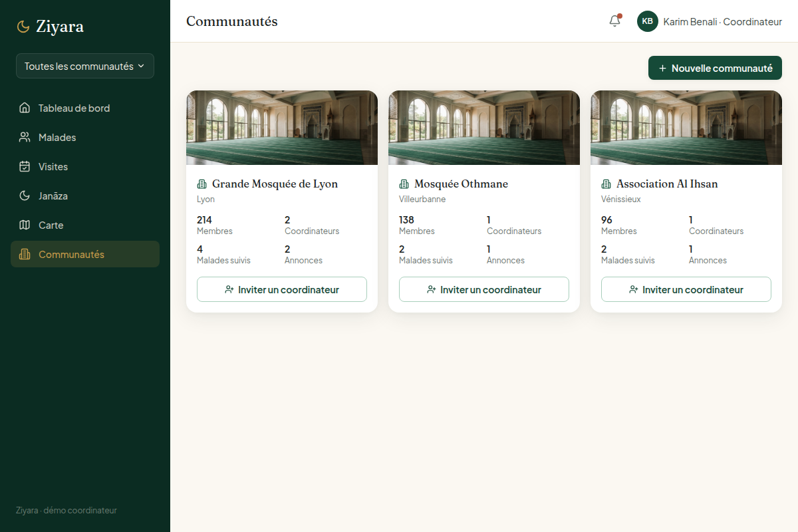Click Annonces count in Association Al Ihsan card

[691, 249]
